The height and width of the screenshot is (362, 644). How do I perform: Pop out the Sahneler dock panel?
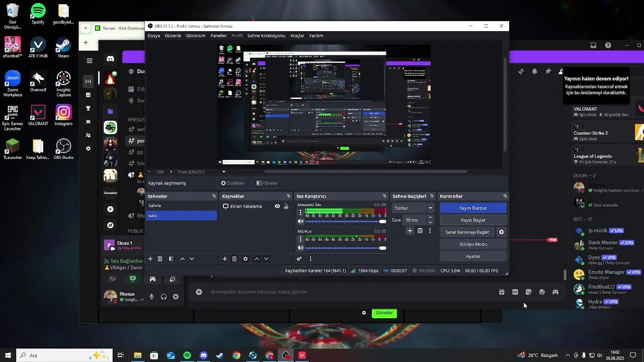(x=214, y=196)
